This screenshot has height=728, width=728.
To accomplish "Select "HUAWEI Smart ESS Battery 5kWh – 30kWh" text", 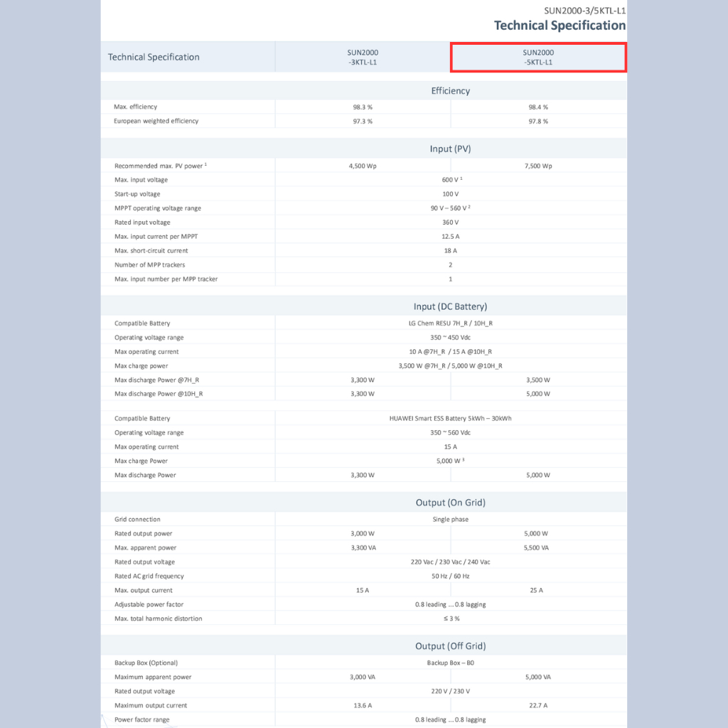I will pos(450,418).
